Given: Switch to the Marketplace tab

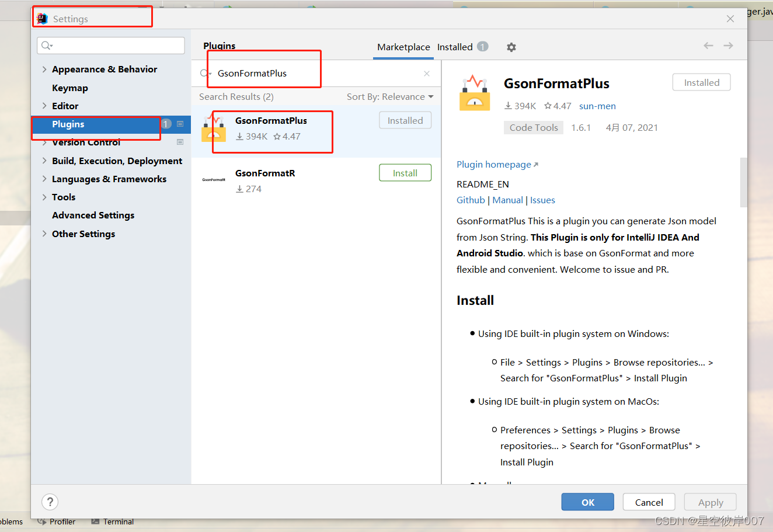Looking at the screenshot, I should [403, 47].
